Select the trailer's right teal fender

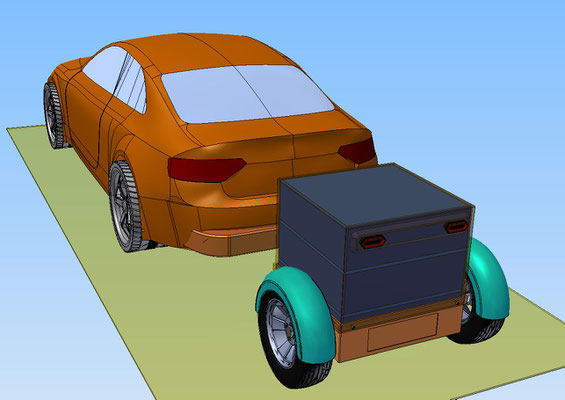[489, 279]
